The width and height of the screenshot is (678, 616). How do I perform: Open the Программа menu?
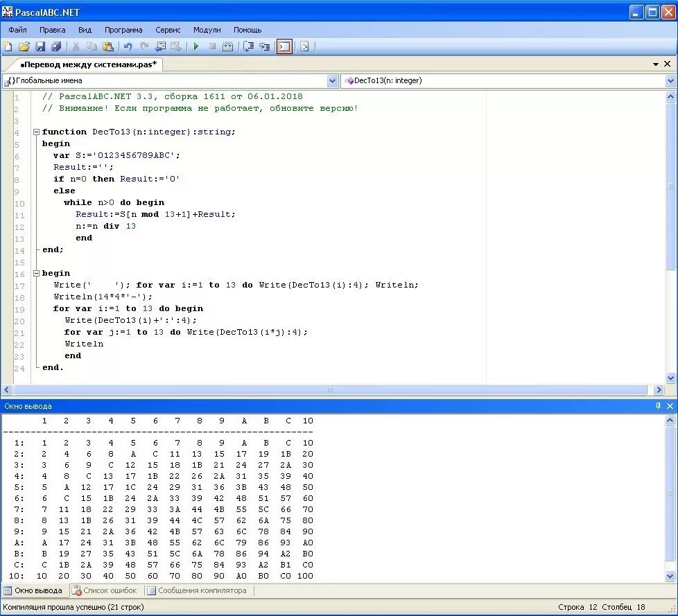123,30
